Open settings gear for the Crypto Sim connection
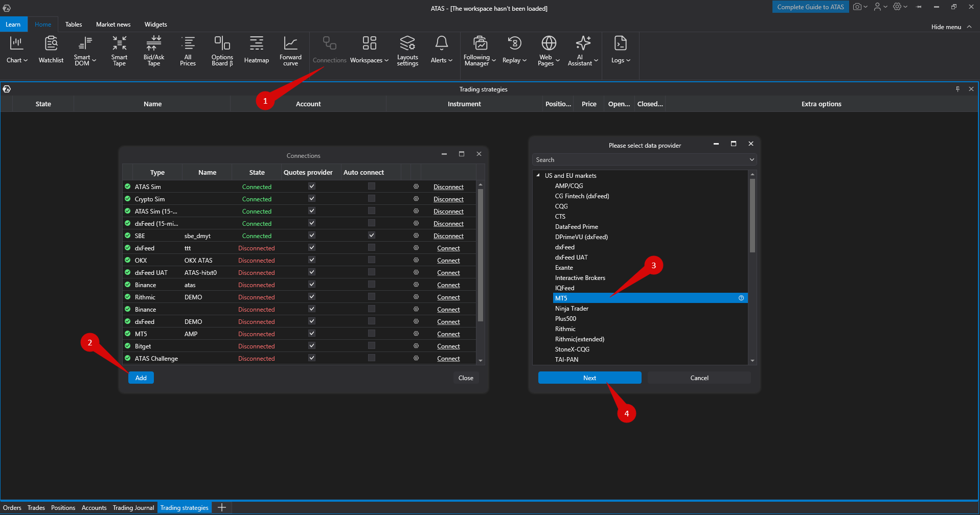The width and height of the screenshot is (980, 515). point(416,199)
